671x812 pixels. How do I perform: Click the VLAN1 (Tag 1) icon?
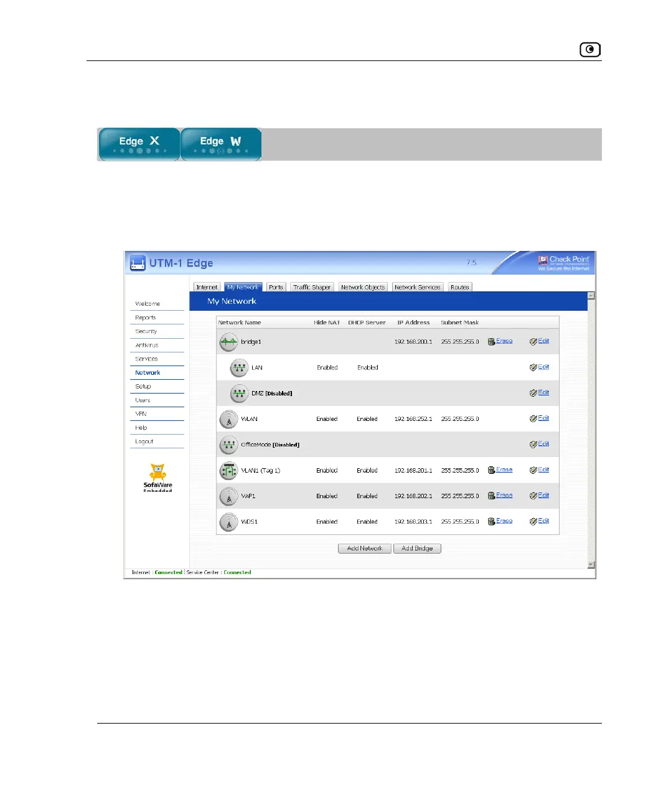[228, 471]
